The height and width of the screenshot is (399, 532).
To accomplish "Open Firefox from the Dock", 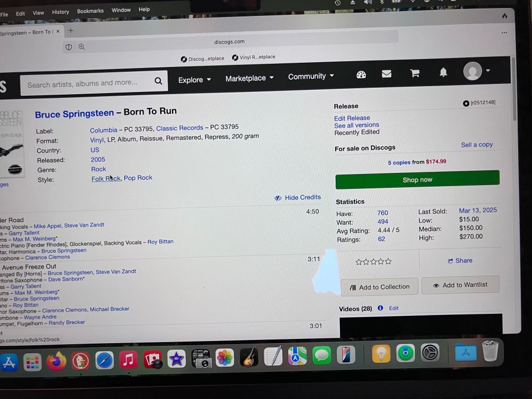I will (x=56, y=361).
